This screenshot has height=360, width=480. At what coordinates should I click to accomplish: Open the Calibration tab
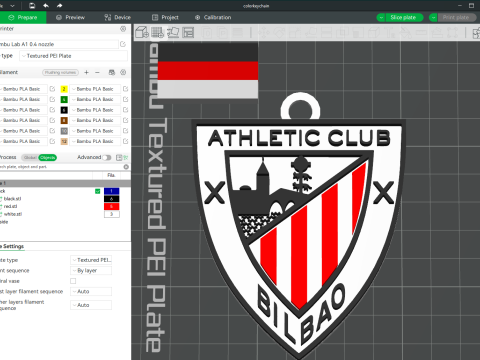pyautogui.click(x=213, y=17)
